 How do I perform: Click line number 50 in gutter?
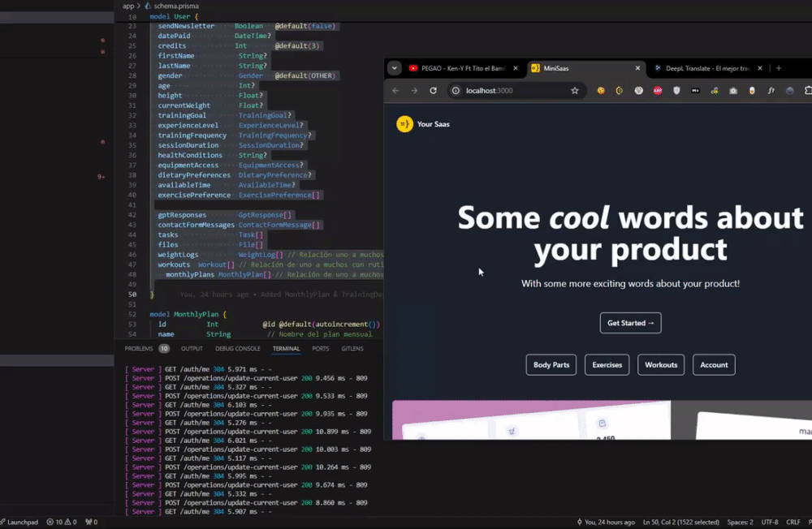point(132,295)
